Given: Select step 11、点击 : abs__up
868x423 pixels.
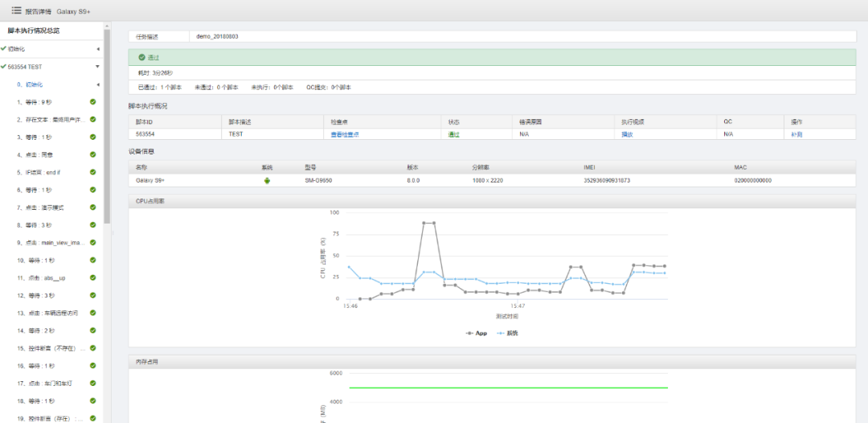Looking at the screenshot, I should tap(42, 277).
